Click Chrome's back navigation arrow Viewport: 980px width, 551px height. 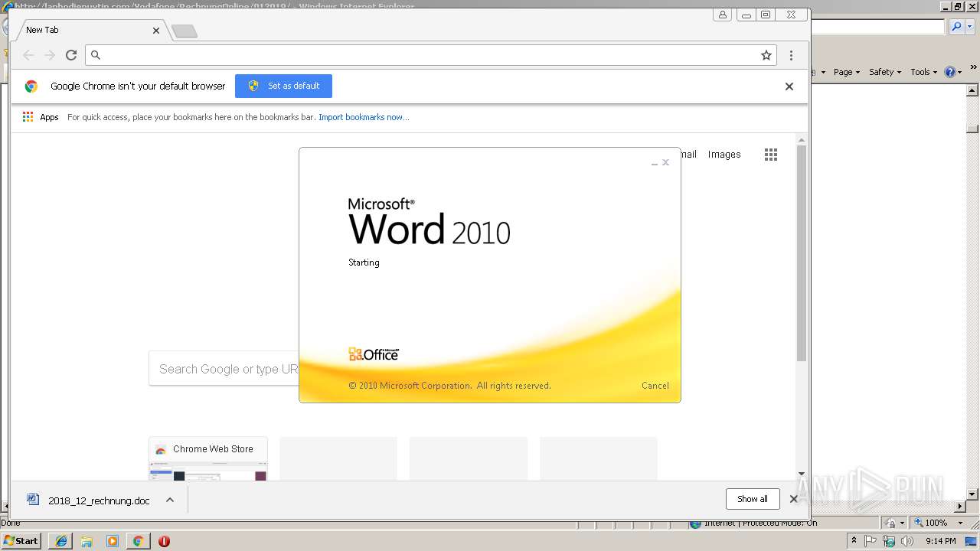[28, 55]
